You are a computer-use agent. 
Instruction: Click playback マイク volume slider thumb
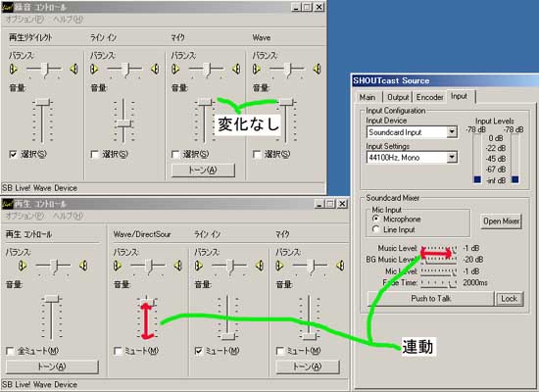(309, 336)
